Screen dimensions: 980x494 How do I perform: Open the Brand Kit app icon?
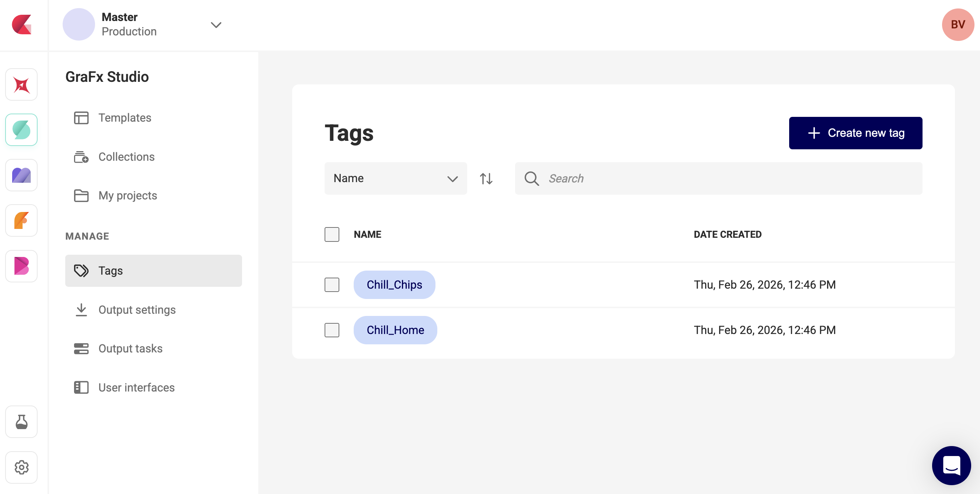pos(21,266)
